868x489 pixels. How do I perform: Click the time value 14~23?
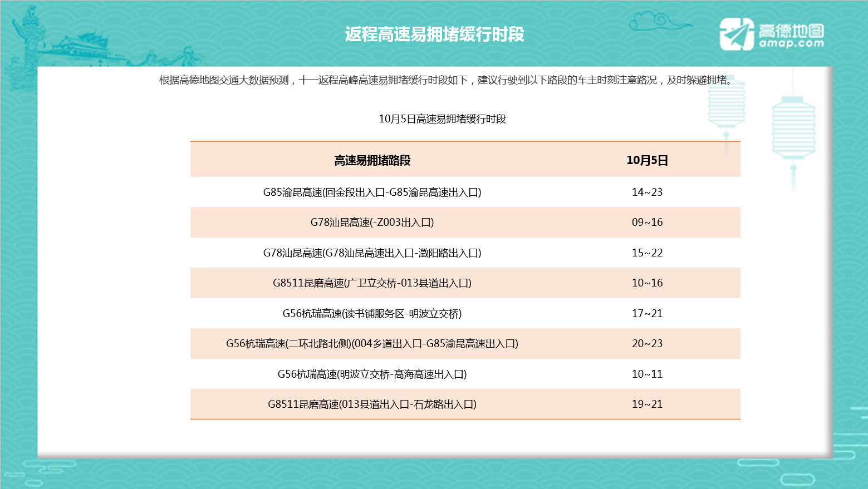coord(647,192)
